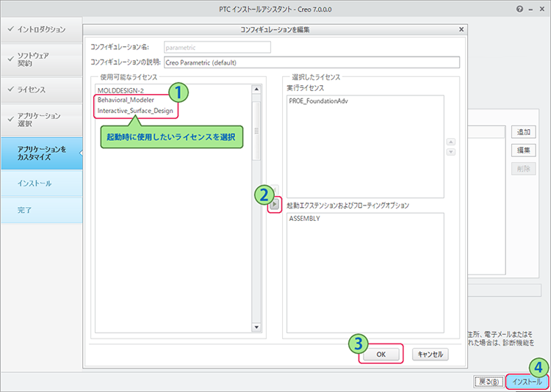Click the キャンセル button
551x392 pixels.
(430, 355)
